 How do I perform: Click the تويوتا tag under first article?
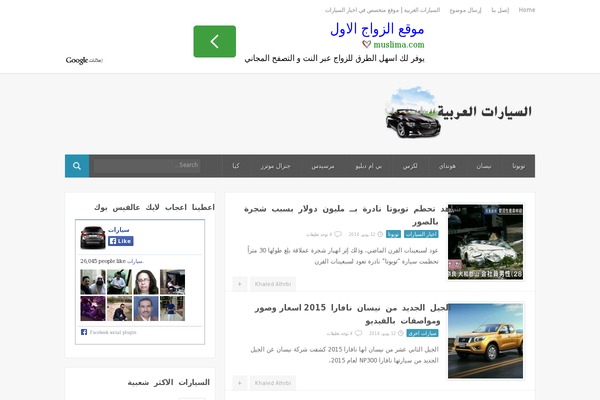click(x=393, y=234)
